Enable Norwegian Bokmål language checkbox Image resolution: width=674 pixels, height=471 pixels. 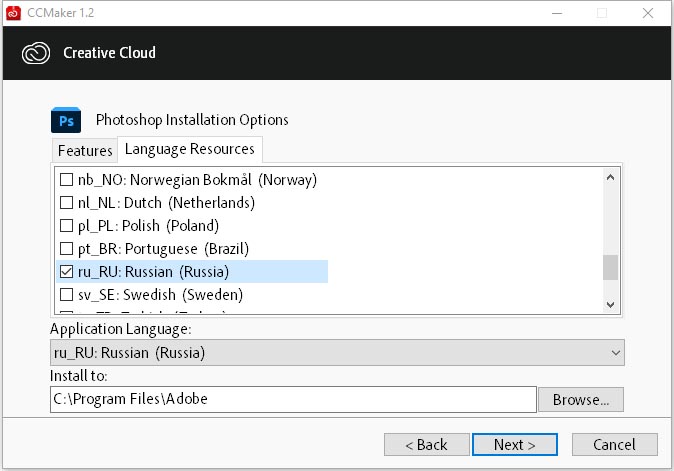pos(66,180)
